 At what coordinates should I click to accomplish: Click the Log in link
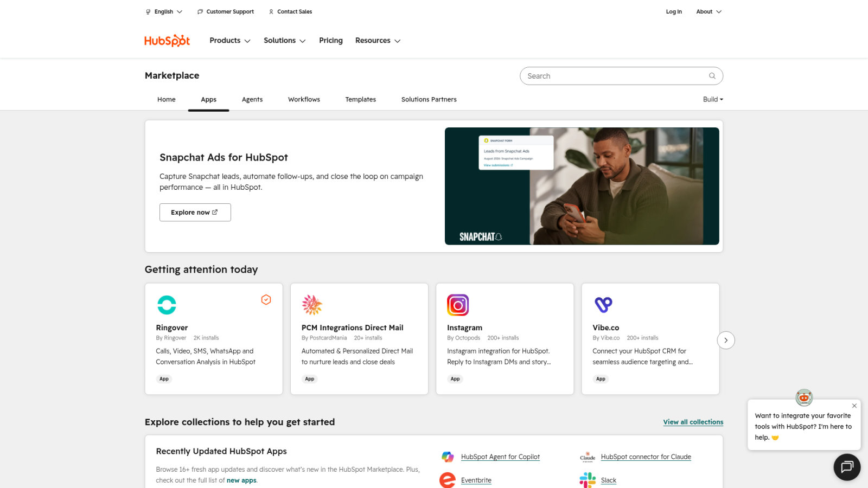674,12
